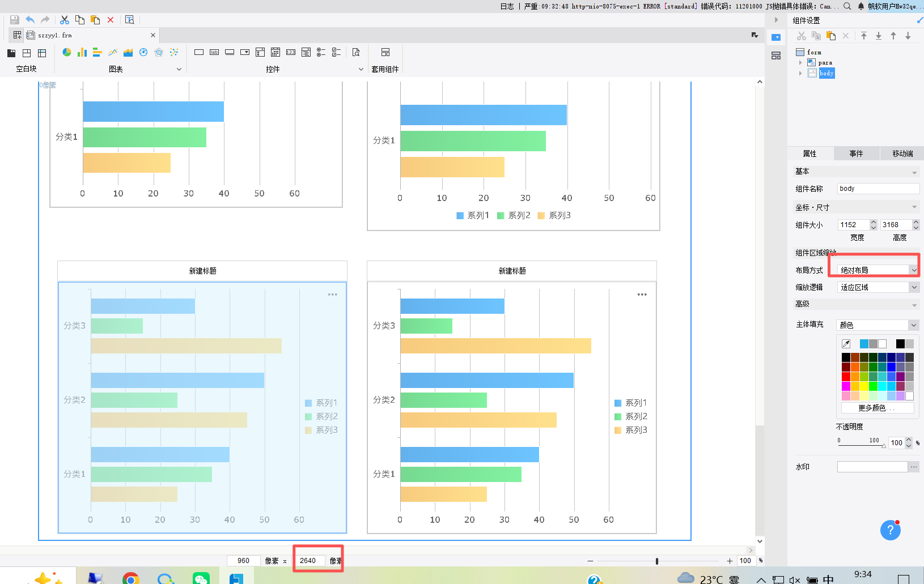Open Chrome from the Windows taskbar

pyautogui.click(x=131, y=578)
